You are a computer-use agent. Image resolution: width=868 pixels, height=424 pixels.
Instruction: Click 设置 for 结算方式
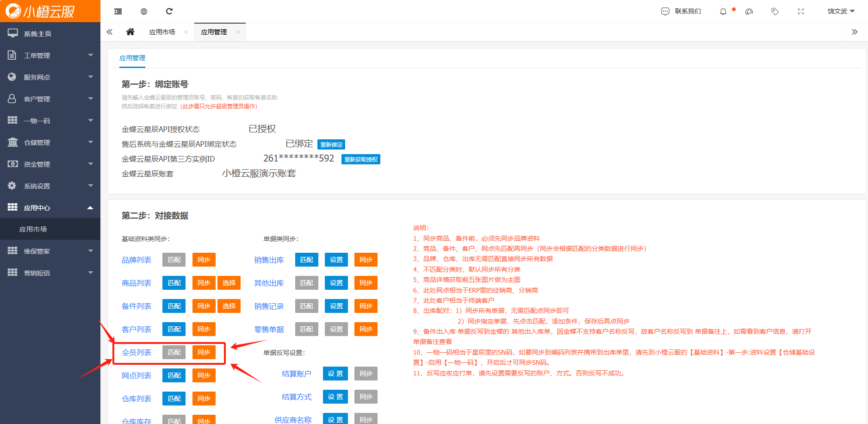(x=335, y=397)
